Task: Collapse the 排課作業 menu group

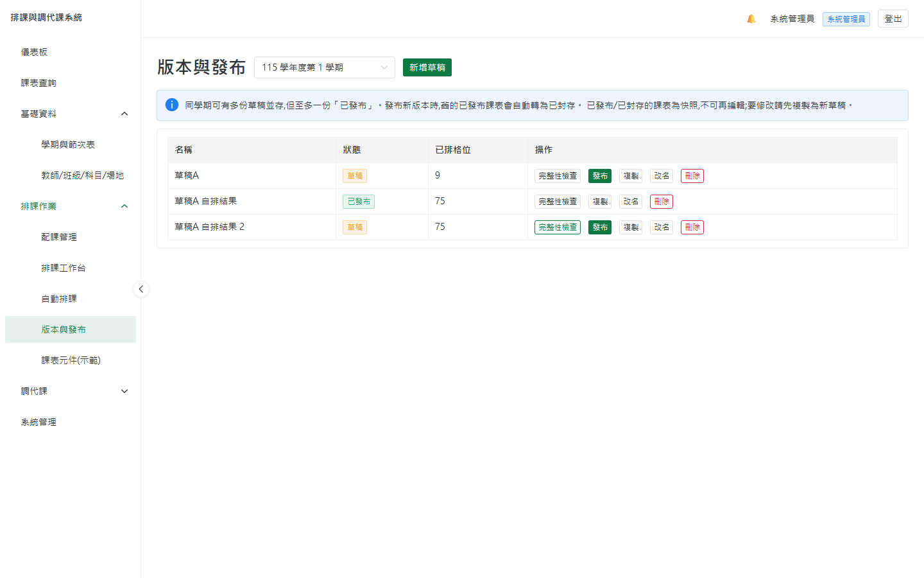Action: (71, 206)
